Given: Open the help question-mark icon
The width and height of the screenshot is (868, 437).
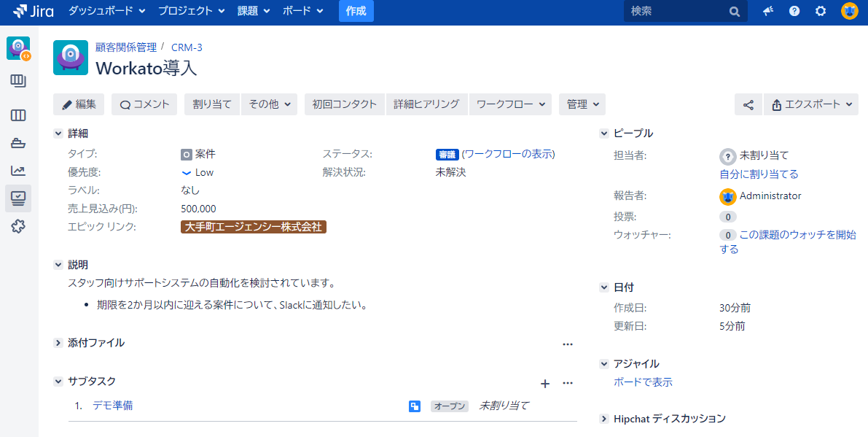Looking at the screenshot, I should click(x=794, y=11).
